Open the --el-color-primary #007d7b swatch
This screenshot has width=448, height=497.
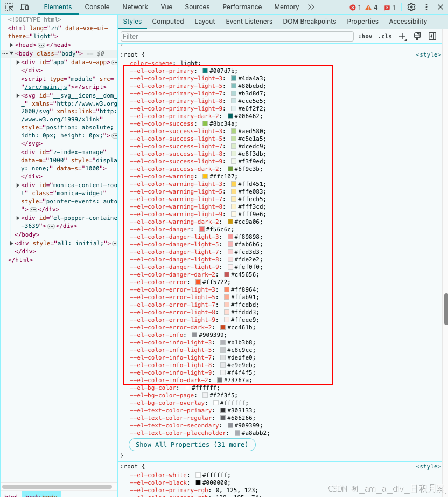(x=205, y=71)
